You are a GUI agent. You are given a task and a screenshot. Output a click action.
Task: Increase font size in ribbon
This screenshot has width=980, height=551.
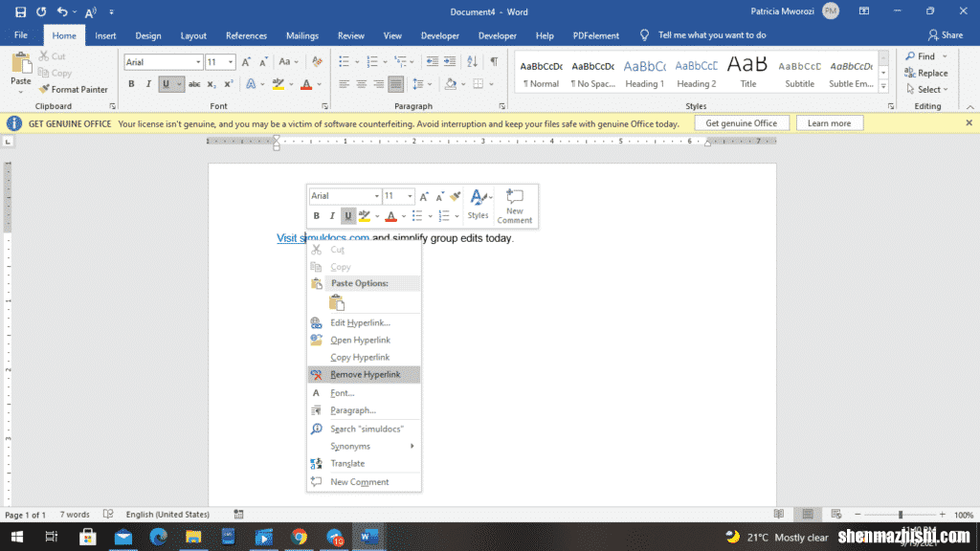(x=246, y=62)
